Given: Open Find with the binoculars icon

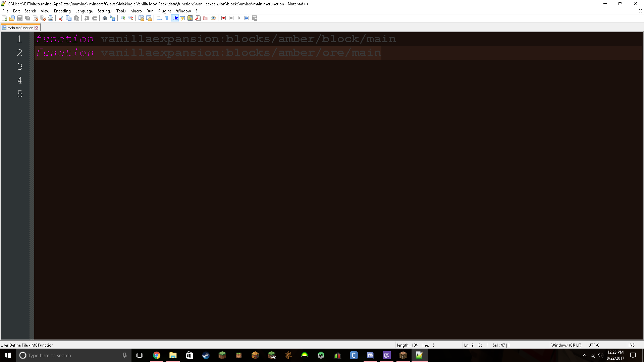Looking at the screenshot, I should (105, 18).
